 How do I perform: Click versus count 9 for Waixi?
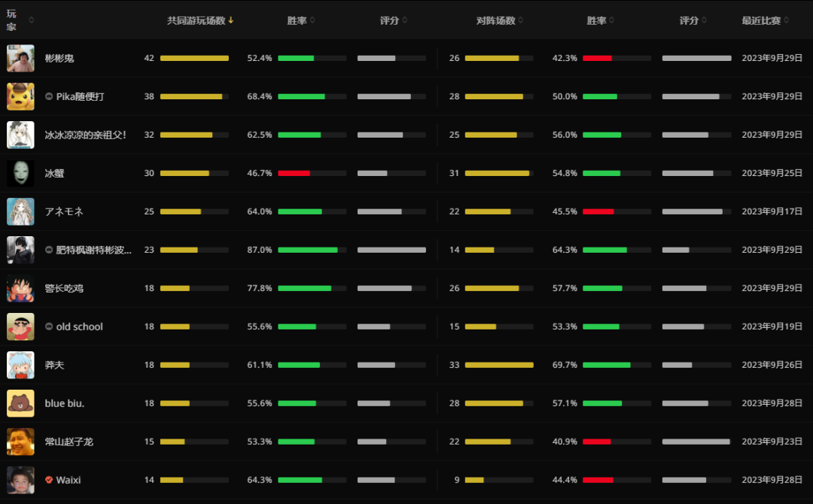click(x=457, y=480)
